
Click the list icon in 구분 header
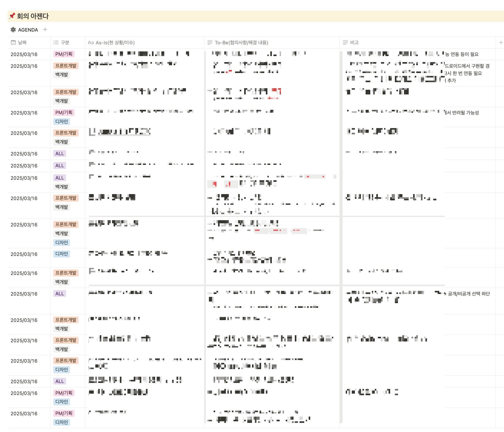tap(56, 43)
